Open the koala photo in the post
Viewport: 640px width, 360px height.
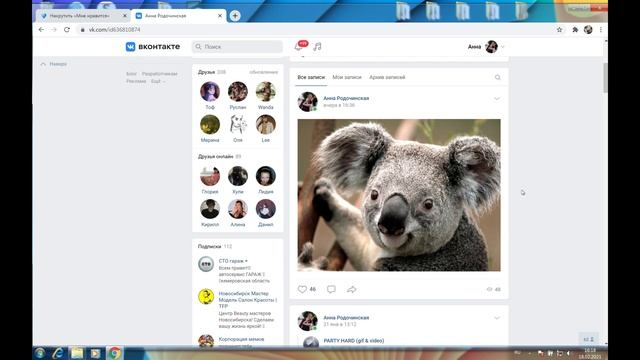[x=399, y=195]
